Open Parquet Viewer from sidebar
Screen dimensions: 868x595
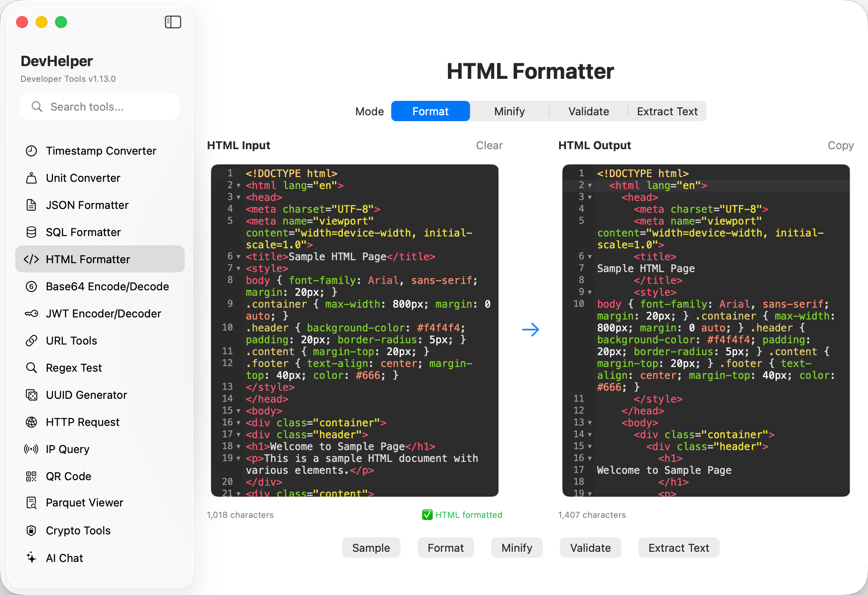pos(84,503)
